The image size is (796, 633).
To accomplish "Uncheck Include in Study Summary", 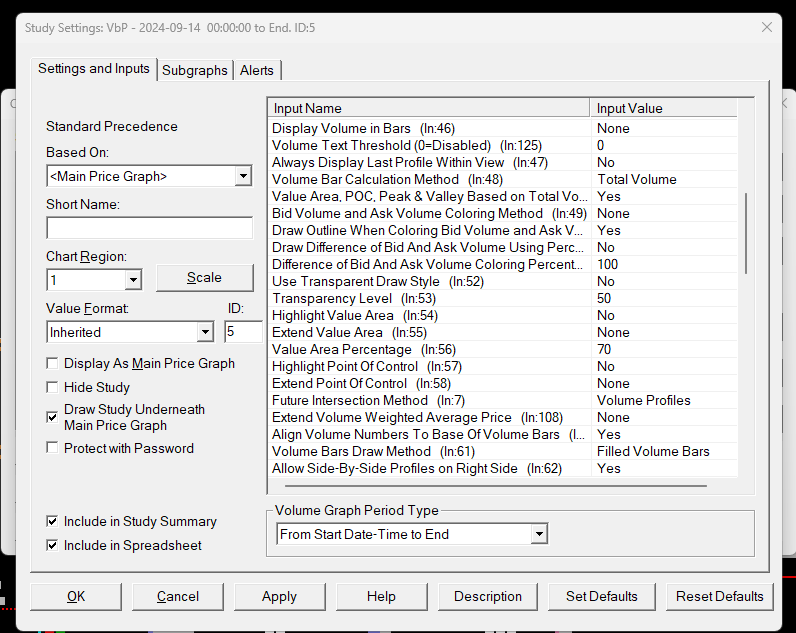I will pyautogui.click(x=53, y=521).
